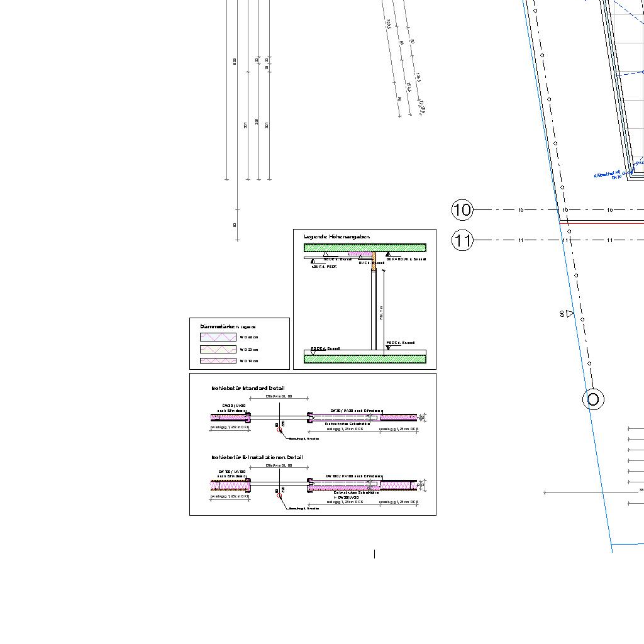
Task: Select the grid axis bubble labeled 11
Action: (462, 240)
